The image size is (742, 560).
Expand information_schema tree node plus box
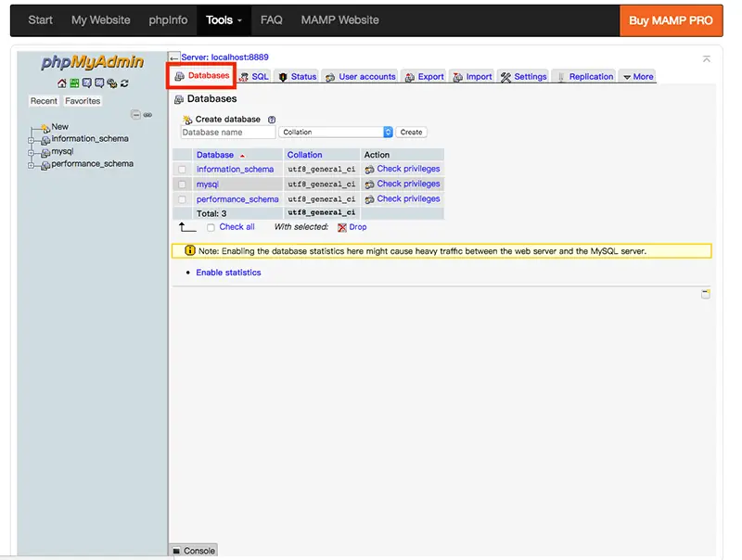[x=31, y=141]
